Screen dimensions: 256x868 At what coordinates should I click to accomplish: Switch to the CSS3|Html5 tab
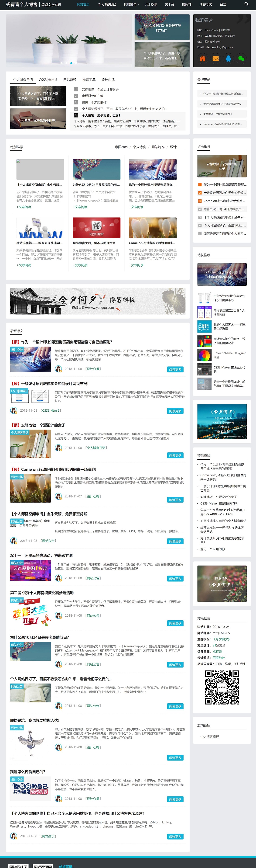(48, 80)
